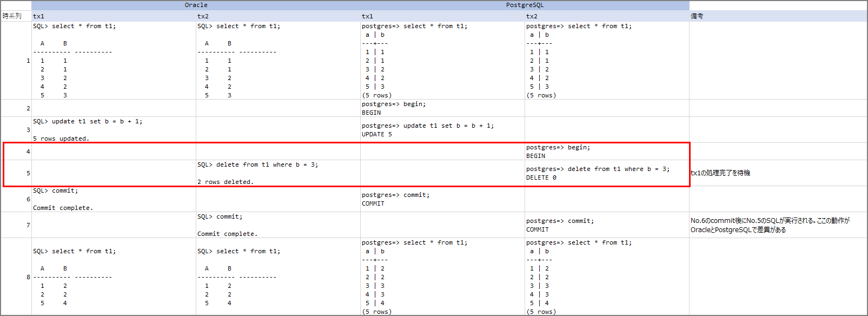Click PostgreSQL tx2 begin cell in row 4
This screenshot has height=316, width=868.
coord(607,152)
